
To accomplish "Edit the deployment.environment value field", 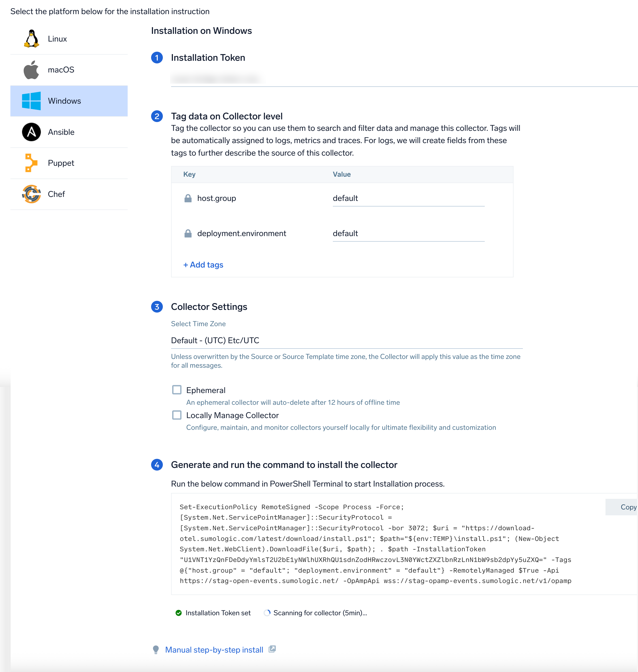I will pyautogui.click(x=408, y=233).
